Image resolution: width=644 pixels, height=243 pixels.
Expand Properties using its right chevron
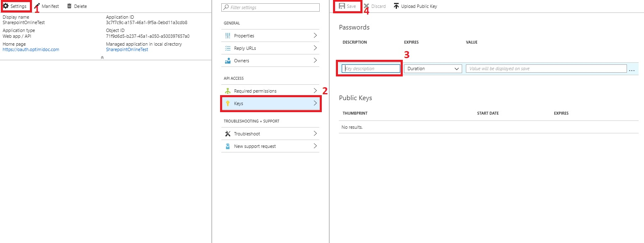coord(315,36)
